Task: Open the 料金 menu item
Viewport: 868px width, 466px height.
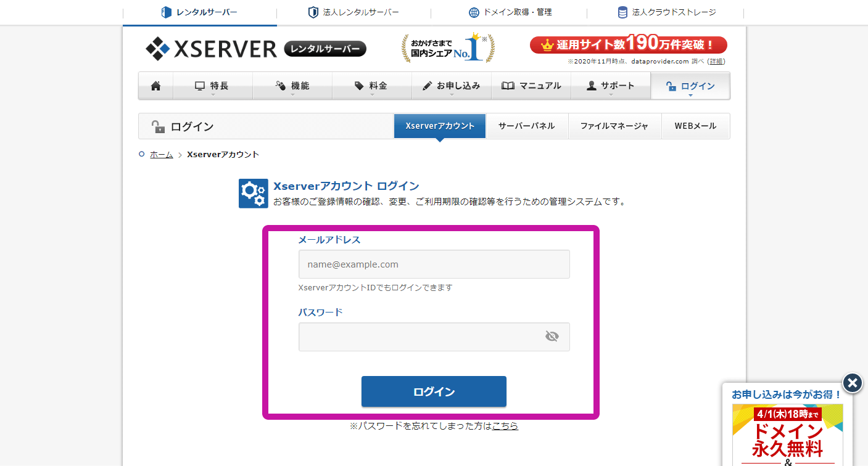Action: (x=371, y=86)
